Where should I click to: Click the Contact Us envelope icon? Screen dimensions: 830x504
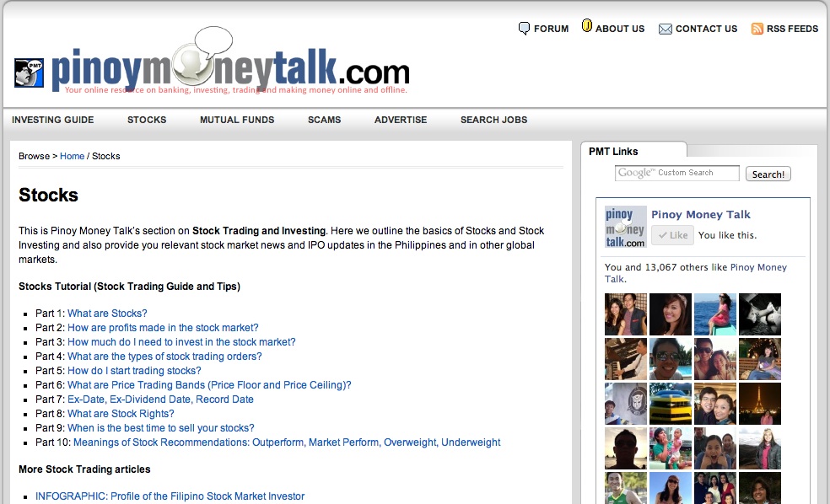pos(665,29)
